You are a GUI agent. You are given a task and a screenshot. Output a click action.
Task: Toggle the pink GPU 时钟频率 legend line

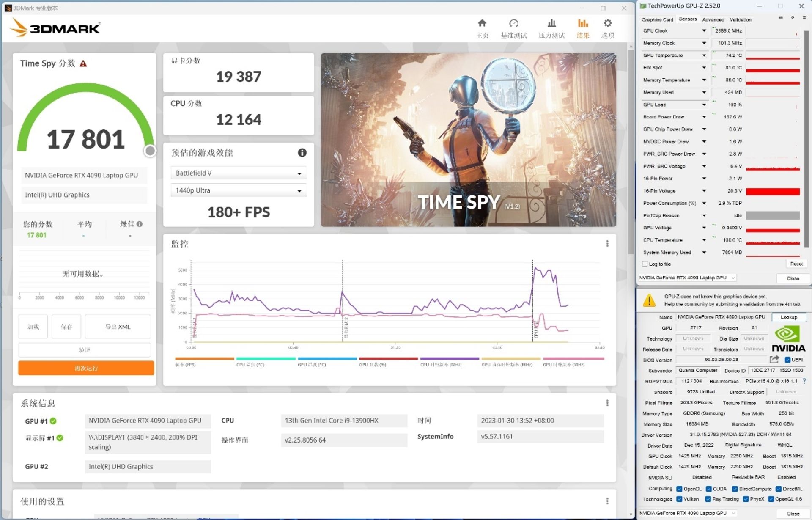[573, 359]
